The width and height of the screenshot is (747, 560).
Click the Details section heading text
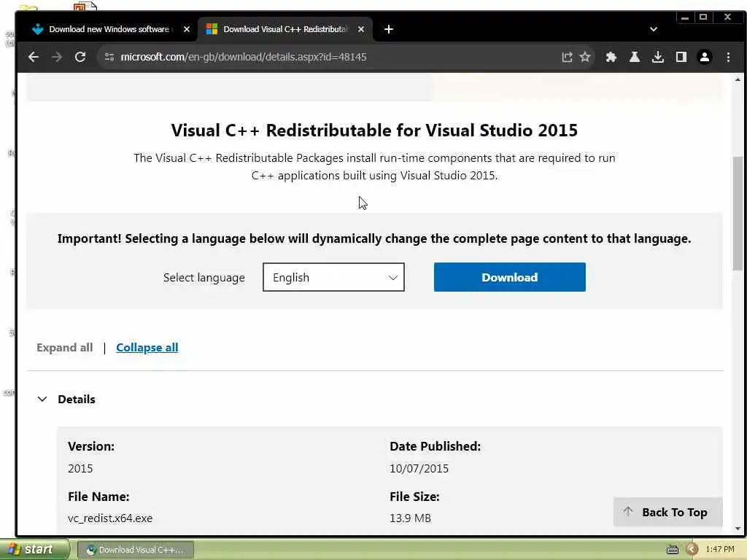[76, 399]
